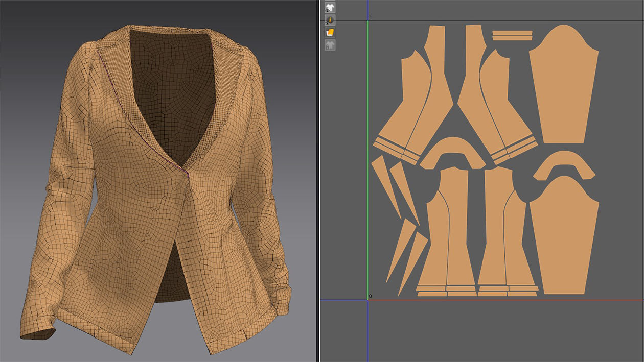Toggle the garment visibility shirt icon

[330, 8]
